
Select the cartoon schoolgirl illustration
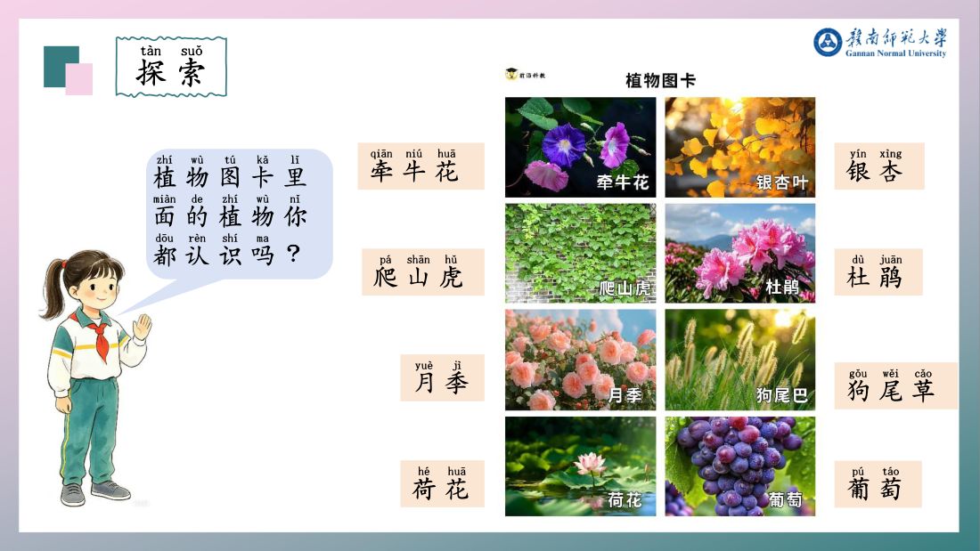pos(97,378)
